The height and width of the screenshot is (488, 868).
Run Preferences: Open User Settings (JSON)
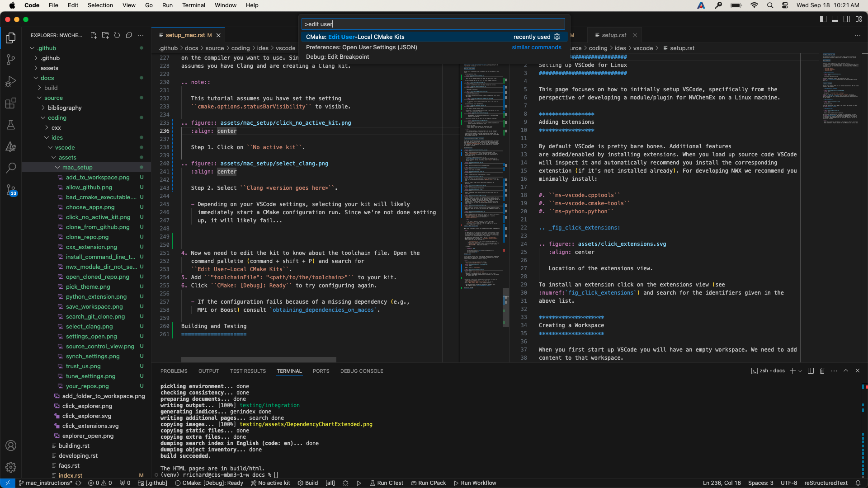click(434, 47)
